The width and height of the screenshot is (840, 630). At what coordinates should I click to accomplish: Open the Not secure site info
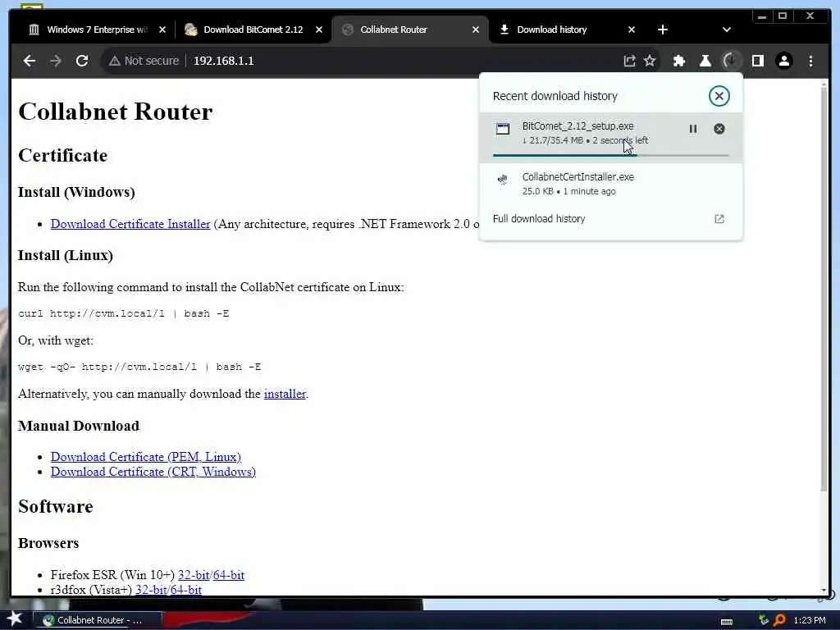coord(144,61)
